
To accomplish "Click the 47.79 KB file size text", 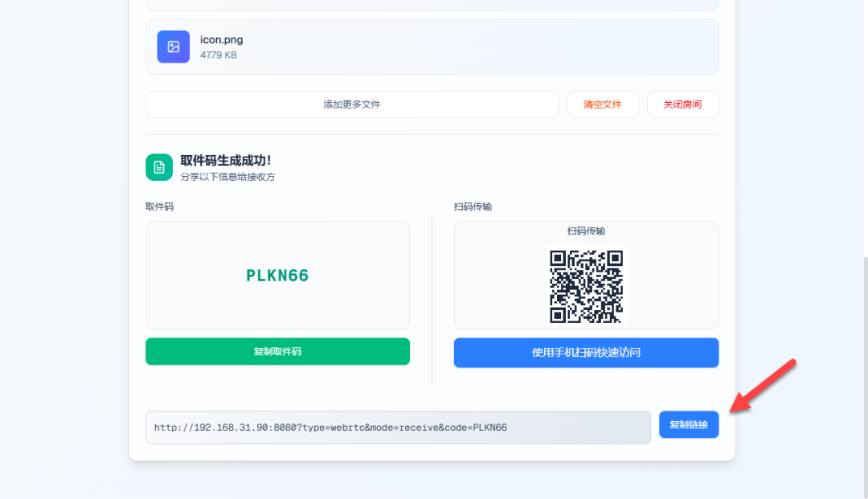I will pos(219,55).
